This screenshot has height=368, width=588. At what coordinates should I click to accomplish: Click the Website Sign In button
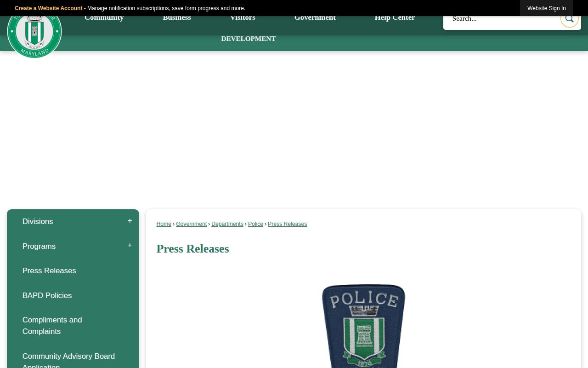click(547, 8)
